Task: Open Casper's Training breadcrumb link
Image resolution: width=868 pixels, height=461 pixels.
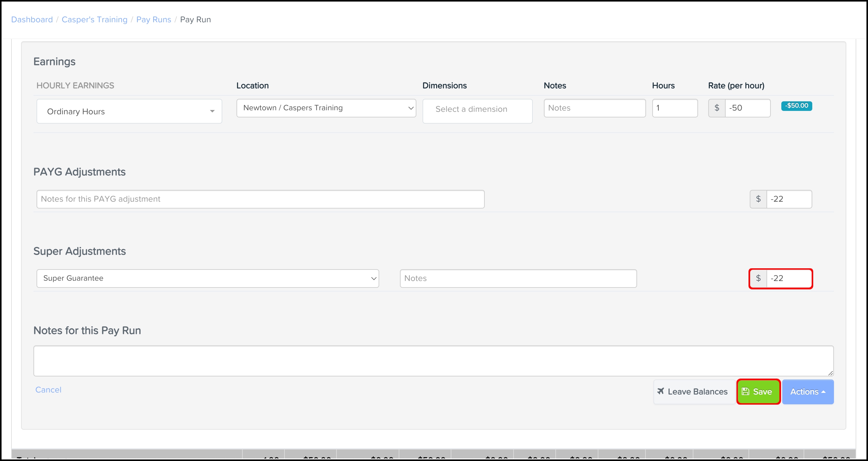Action: (94, 20)
